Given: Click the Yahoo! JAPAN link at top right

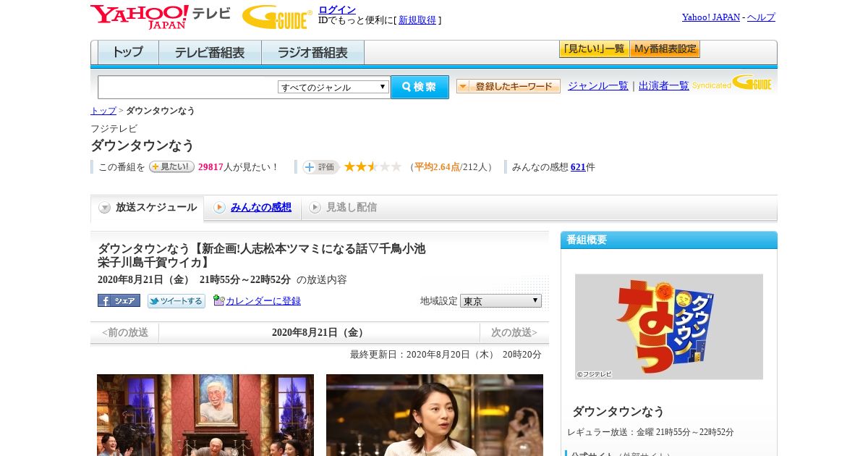Looking at the screenshot, I should [x=711, y=17].
